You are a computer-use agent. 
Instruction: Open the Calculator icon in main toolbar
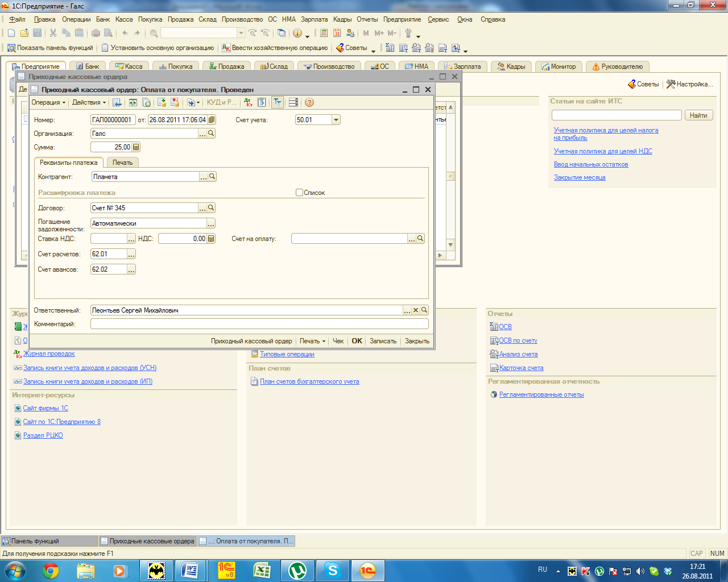324,33
